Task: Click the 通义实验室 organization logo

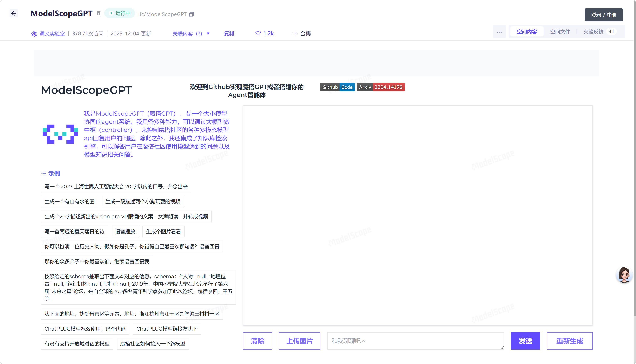Action: [x=34, y=34]
